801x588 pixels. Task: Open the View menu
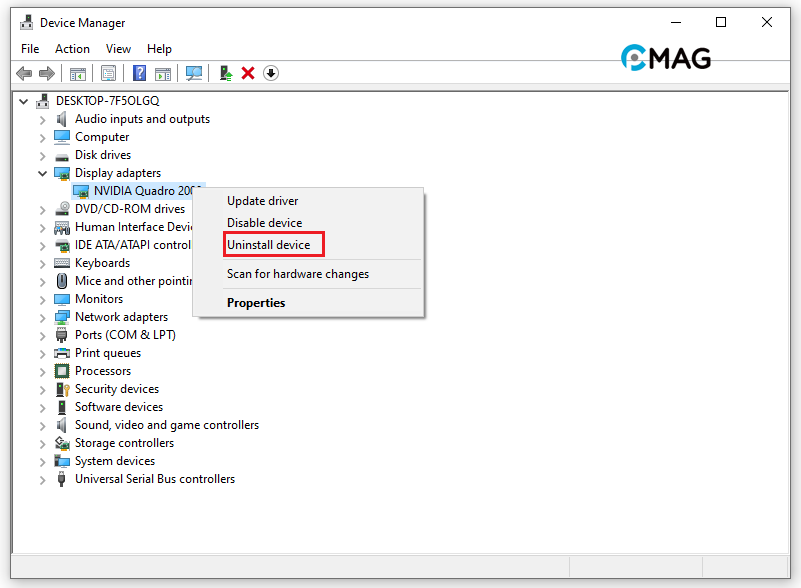point(118,48)
